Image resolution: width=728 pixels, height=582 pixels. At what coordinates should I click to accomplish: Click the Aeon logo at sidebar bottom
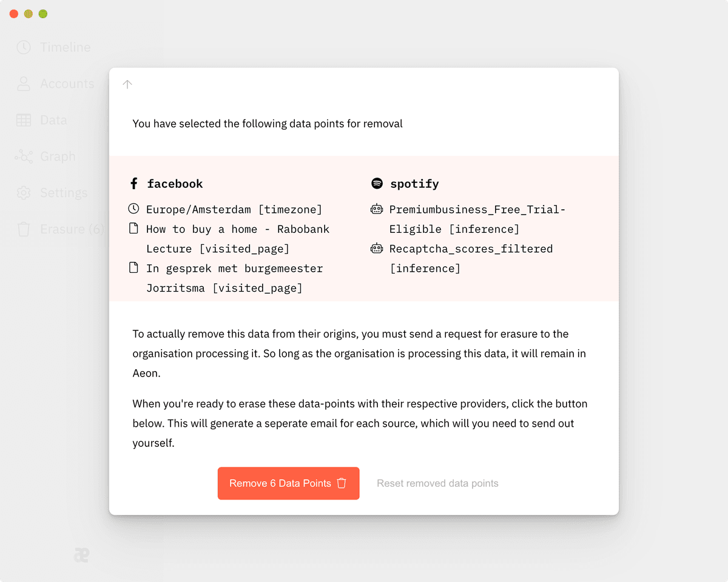81,555
